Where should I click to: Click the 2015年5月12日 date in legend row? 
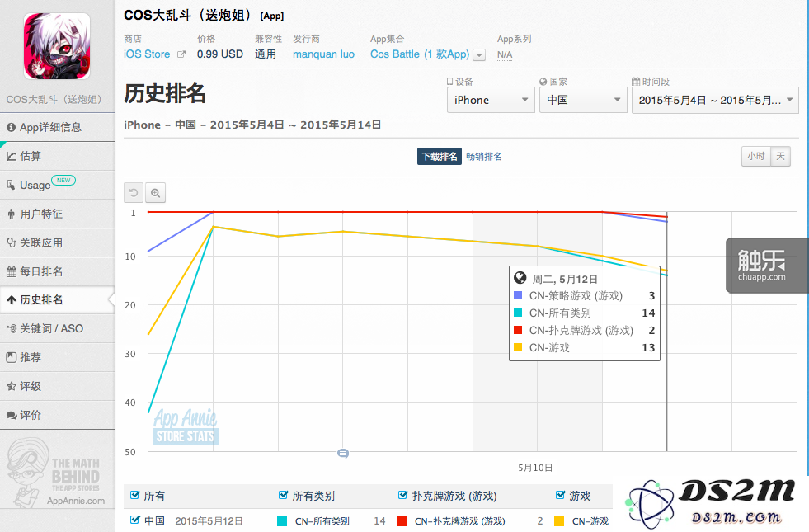(x=209, y=521)
